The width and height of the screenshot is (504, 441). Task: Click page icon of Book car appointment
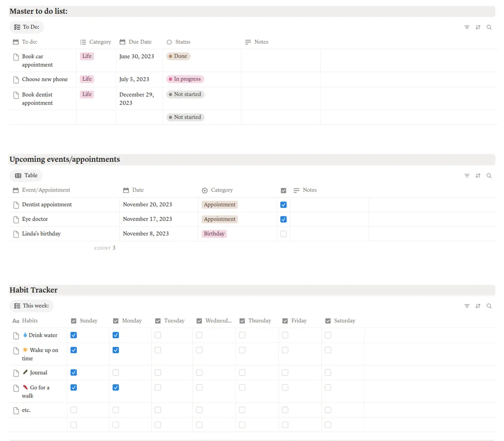(16, 57)
